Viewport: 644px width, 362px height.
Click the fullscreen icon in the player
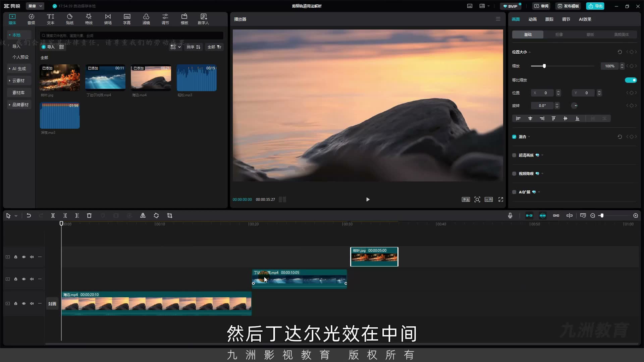501,199
